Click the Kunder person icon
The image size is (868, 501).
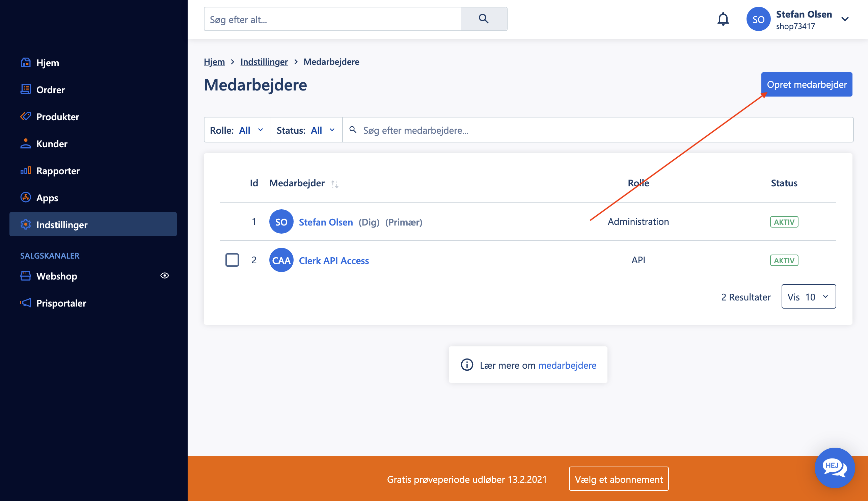point(26,143)
